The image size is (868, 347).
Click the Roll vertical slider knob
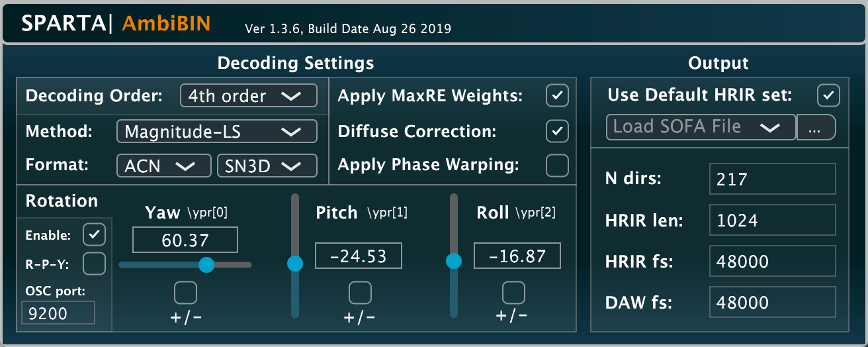click(454, 262)
